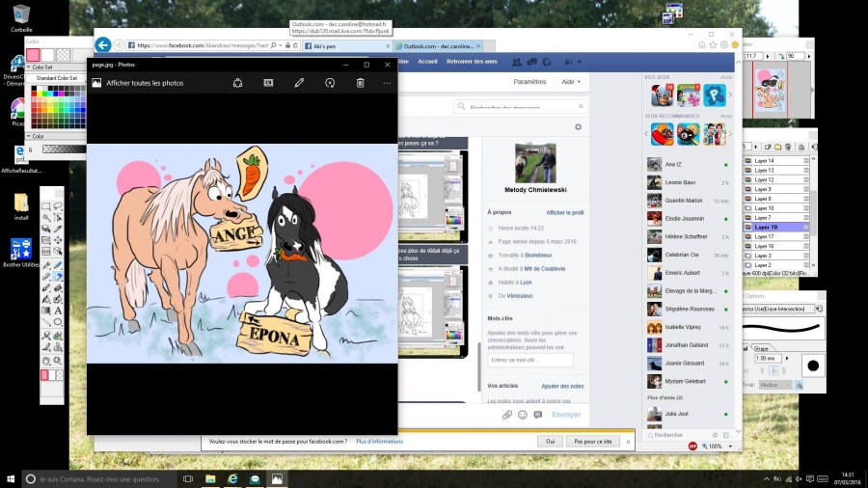
Task: Open Facebook friend requests icon
Action: click(517, 62)
